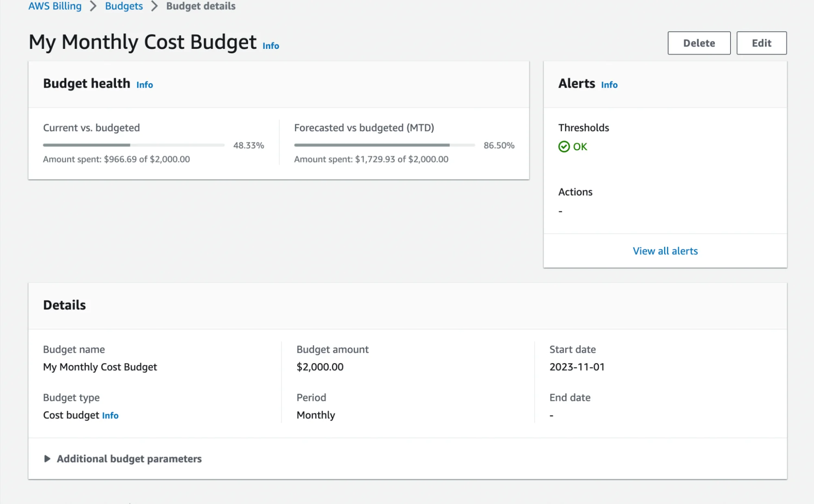Select Amount spent $966.69 of $2,000.00 text

tap(116, 159)
